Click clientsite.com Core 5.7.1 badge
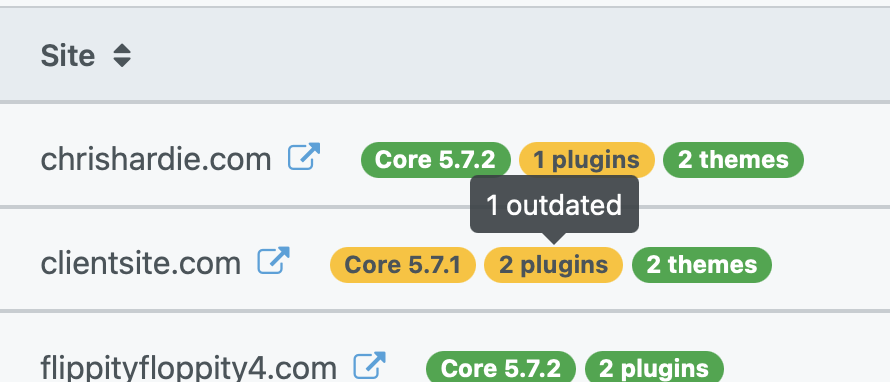The height and width of the screenshot is (382, 890). tap(402, 265)
